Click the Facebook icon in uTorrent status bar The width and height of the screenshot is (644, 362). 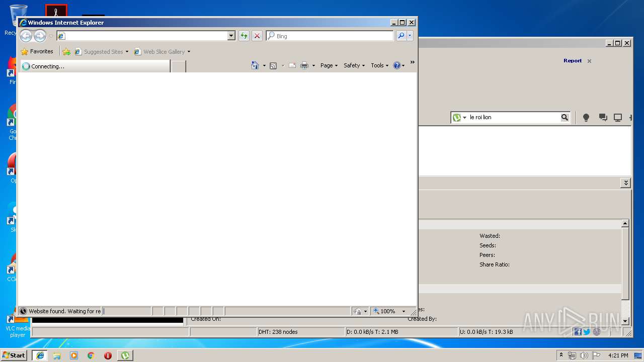[x=578, y=332]
